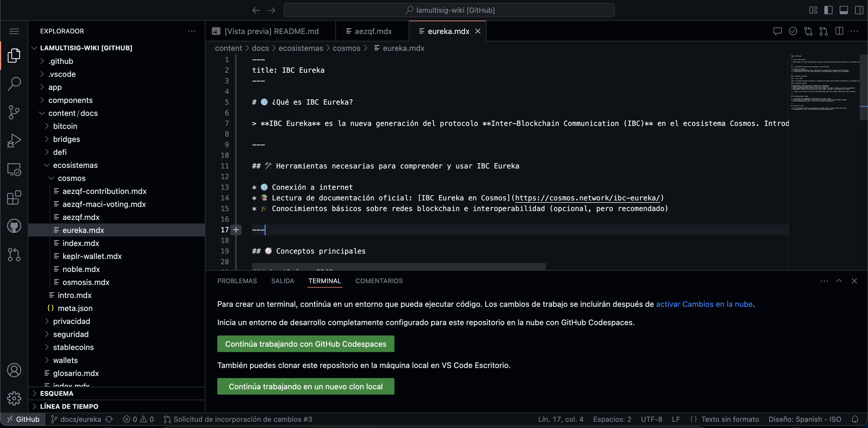868x428 pixels.
Task: Toggle the secondary side bar
Action: [x=859, y=10]
